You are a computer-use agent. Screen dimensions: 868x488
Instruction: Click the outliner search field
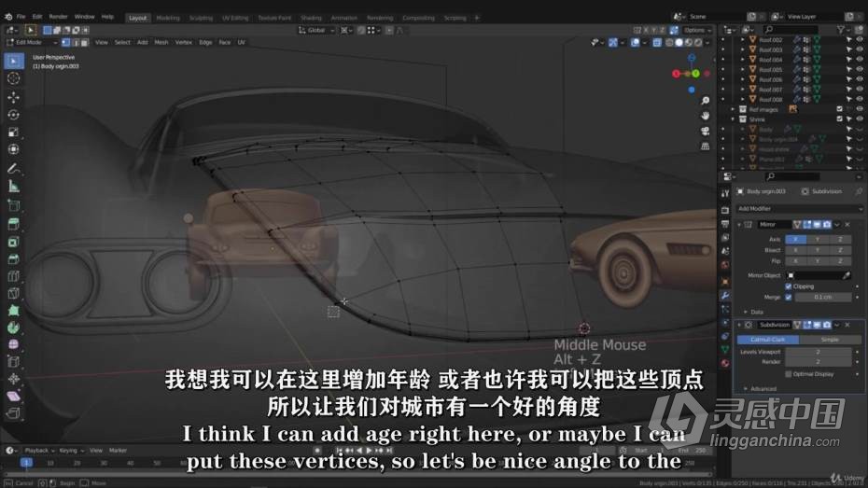coord(790,30)
